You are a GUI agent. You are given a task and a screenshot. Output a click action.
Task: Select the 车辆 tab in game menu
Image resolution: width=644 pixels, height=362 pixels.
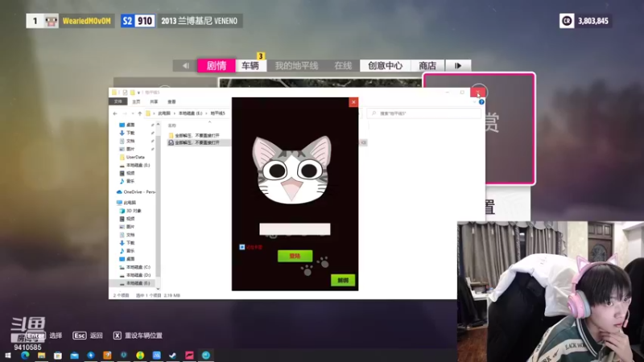point(250,66)
